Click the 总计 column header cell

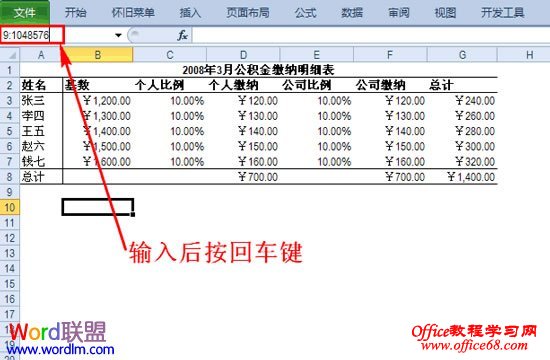462,85
